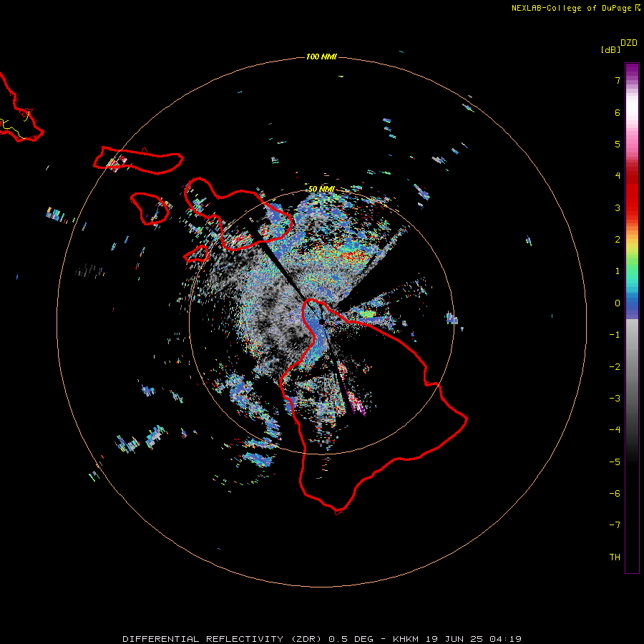Click the -6 tick label on the scale
Screen dimensions: 644x644
(x=615, y=494)
